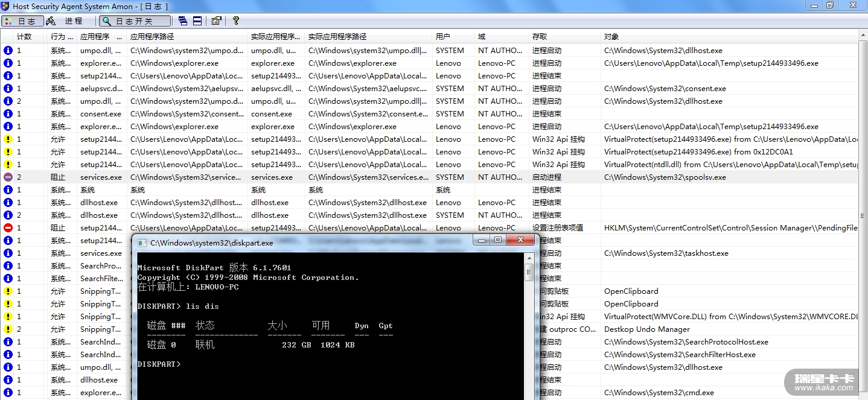Image resolution: width=868 pixels, height=400 pixels.
Task: Select C:\Windows\System32\spoolsv.exe object cell
Action: [x=665, y=177]
